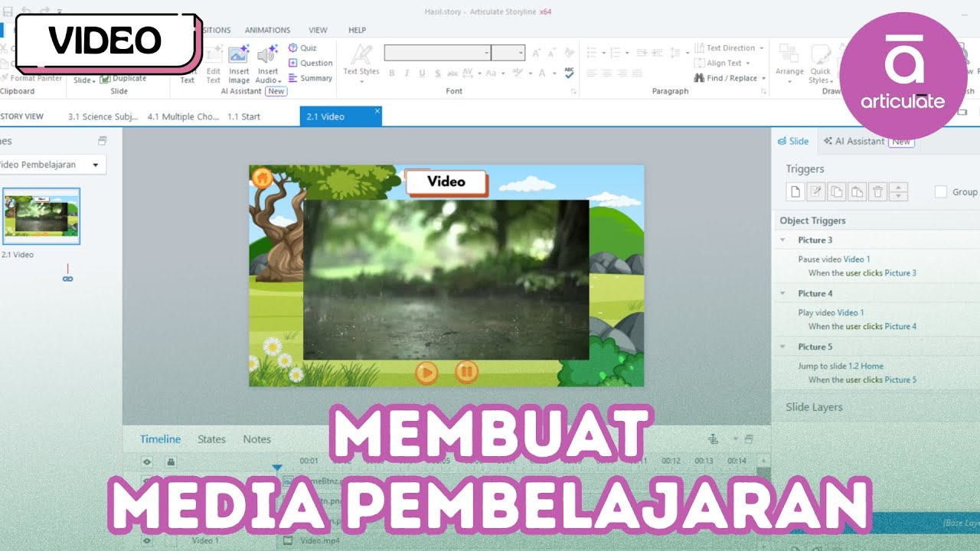Click the Underline formatting icon

point(421,73)
